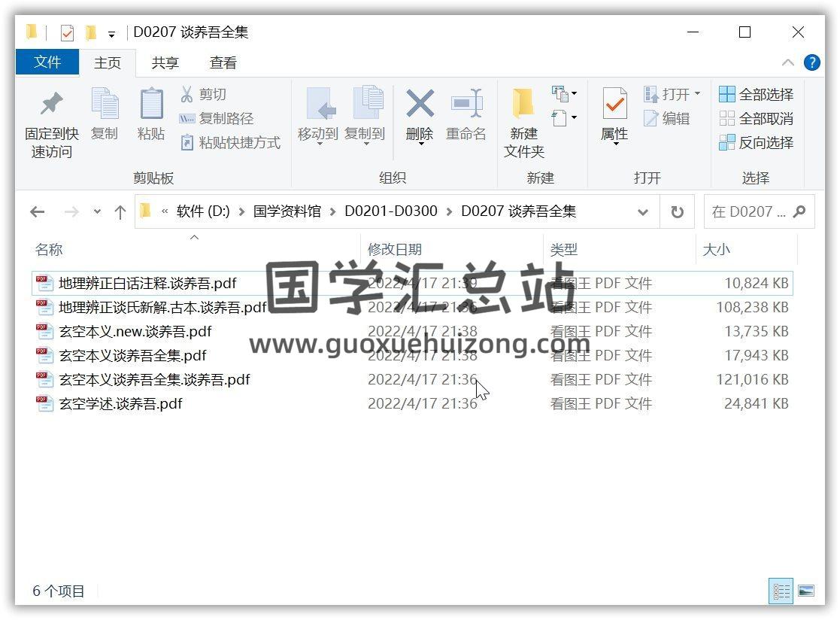
Task: Sort by 大小 column header
Action: [716, 250]
